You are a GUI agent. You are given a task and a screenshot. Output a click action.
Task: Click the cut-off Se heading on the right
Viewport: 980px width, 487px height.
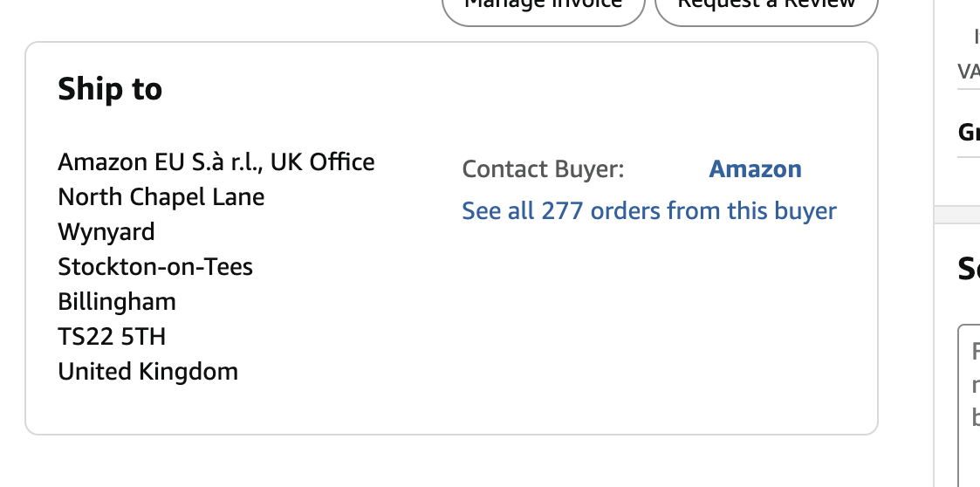point(968,269)
